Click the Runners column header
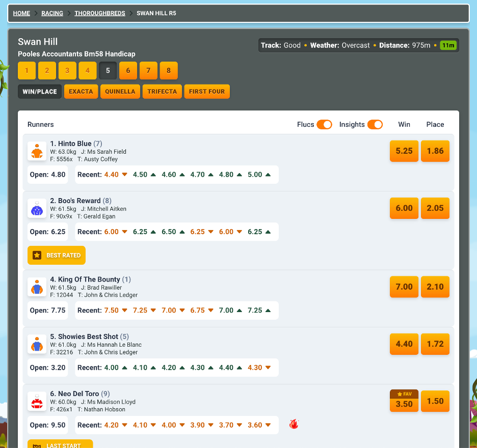Image resolution: width=477 pixels, height=448 pixels. [x=40, y=124]
